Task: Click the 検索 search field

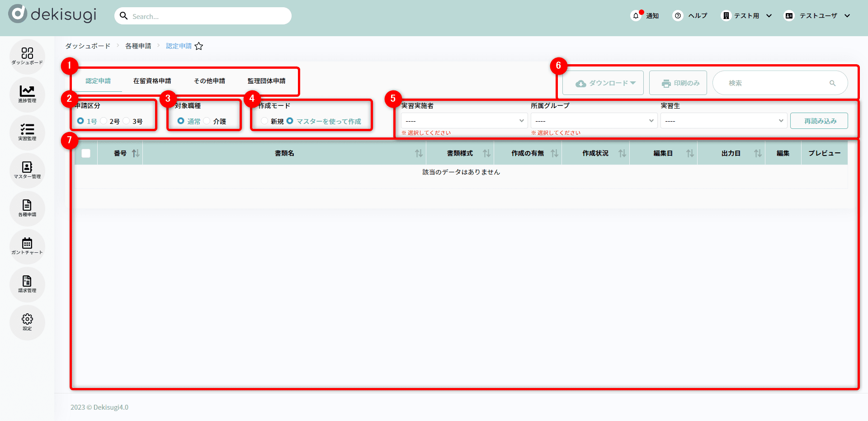Action: coord(775,83)
